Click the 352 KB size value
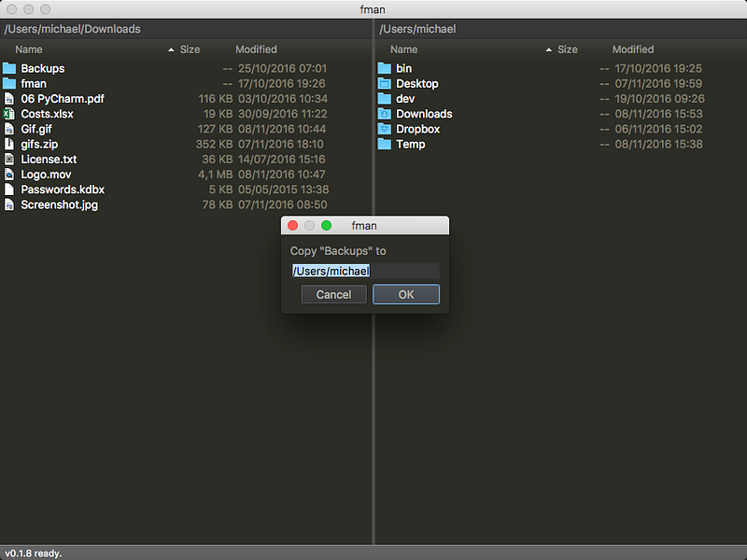The image size is (747, 560). click(214, 145)
